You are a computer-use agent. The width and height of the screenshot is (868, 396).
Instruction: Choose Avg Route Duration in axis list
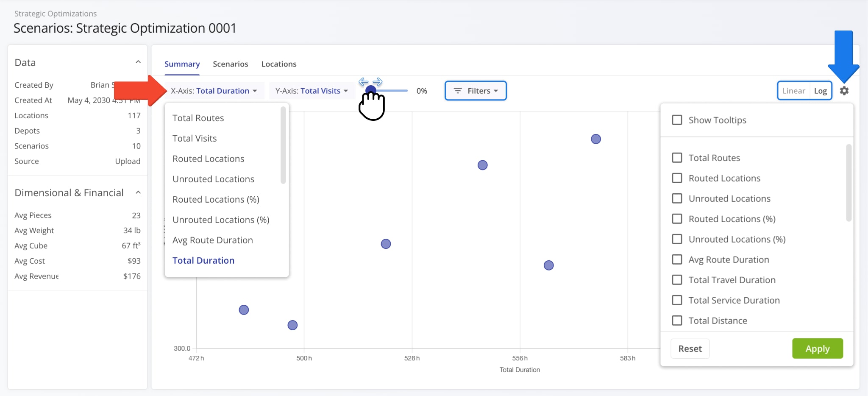(212, 240)
